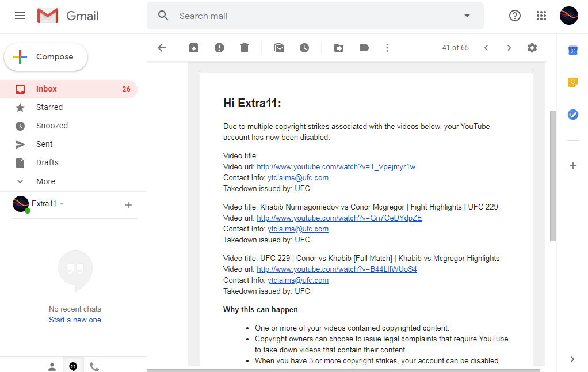Click Start a new one link
This screenshot has width=588, height=372.
tap(75, 320)
